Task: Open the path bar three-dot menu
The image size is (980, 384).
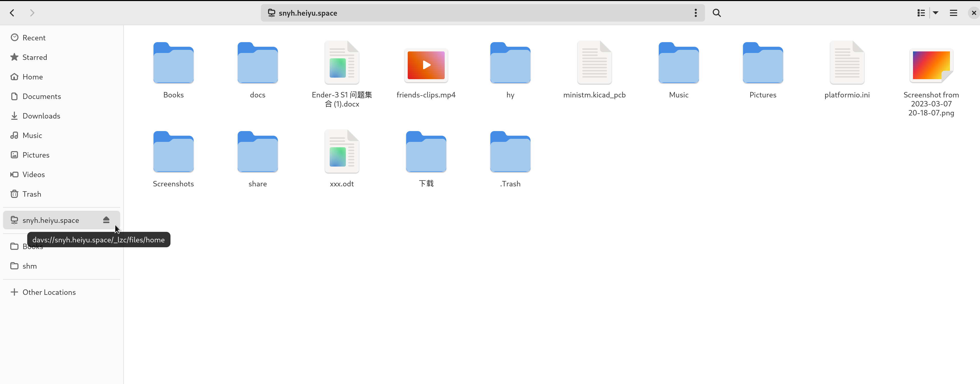Action: [696, 13]
